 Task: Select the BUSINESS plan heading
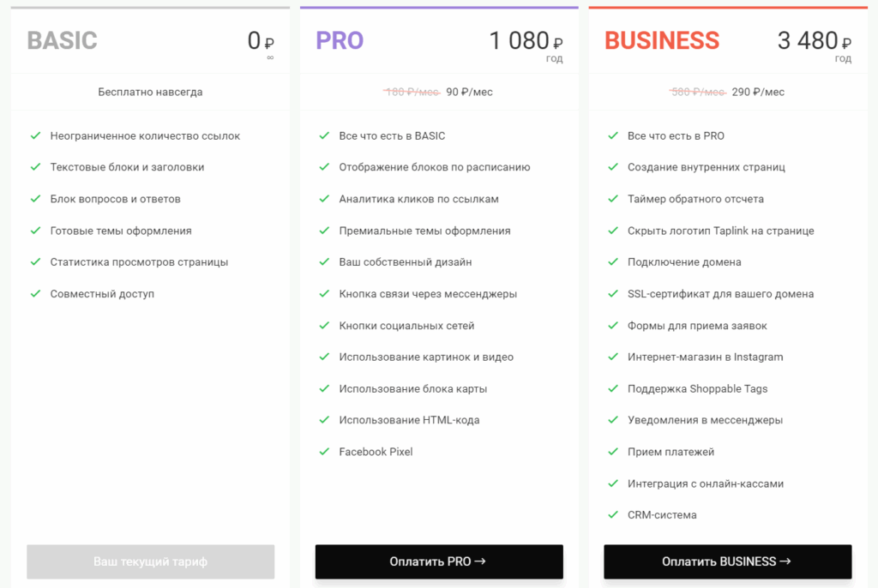[x=662, y=40]
